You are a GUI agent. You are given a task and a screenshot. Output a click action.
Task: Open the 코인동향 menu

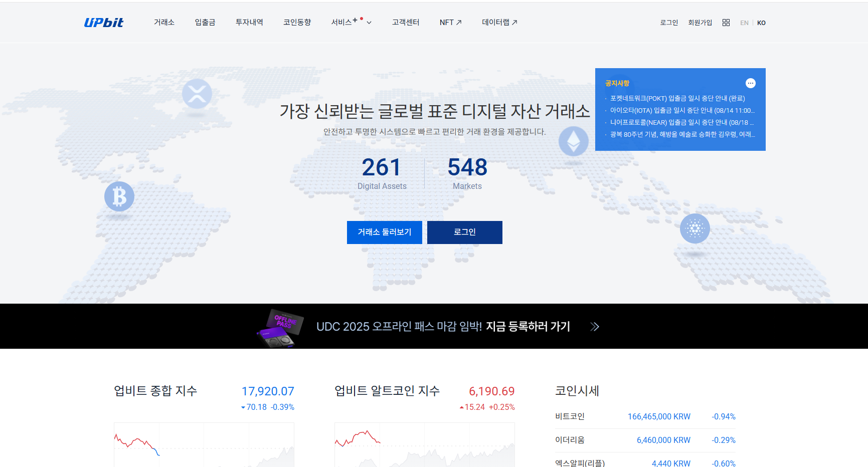pos(297,23)
